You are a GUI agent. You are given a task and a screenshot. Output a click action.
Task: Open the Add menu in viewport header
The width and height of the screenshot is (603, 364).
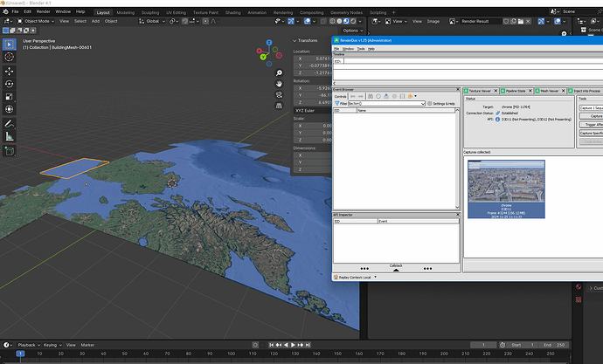(95, 21)
